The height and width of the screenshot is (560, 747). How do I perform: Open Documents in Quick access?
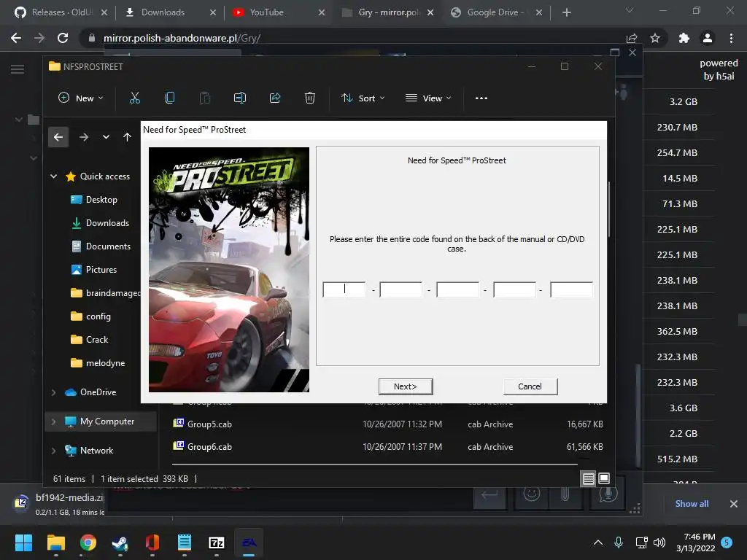pos(101,246)
